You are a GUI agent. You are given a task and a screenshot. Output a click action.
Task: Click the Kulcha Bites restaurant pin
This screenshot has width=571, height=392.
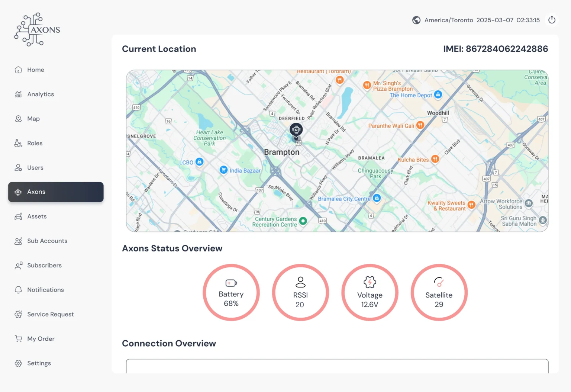tap(435, 159)
